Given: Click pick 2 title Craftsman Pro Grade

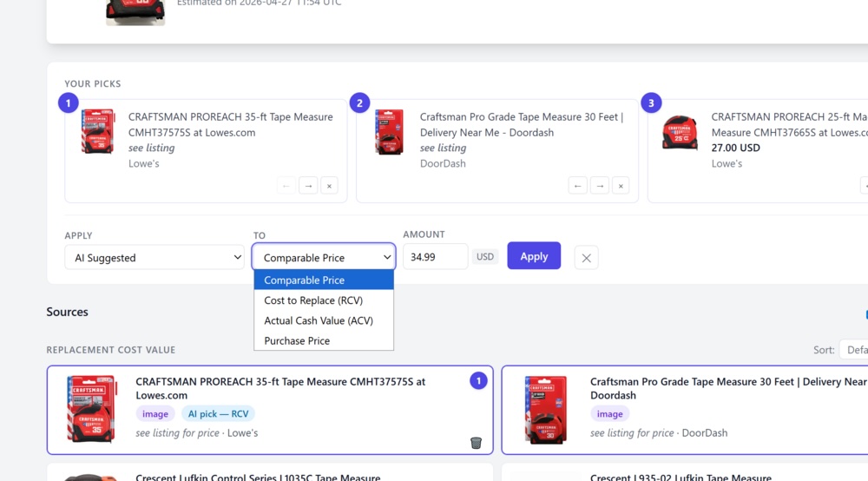Looking at the screenshot, I should [x=522, y=124].
